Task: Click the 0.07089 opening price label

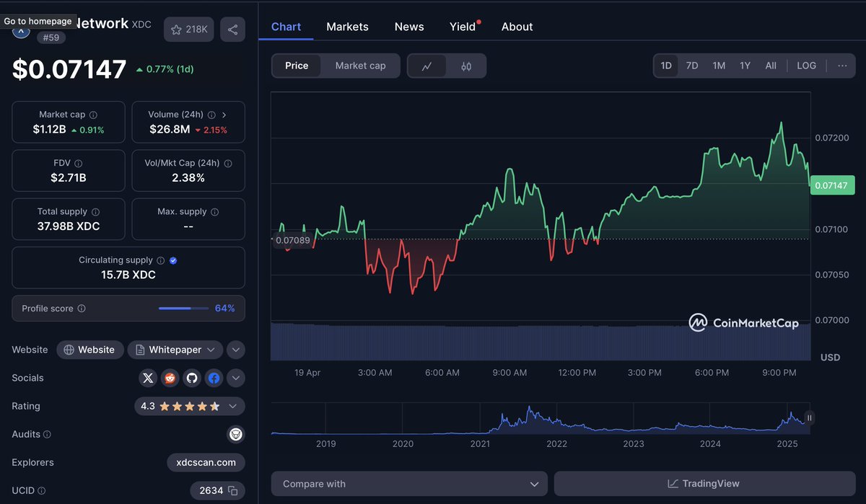Action: (293, 240)
